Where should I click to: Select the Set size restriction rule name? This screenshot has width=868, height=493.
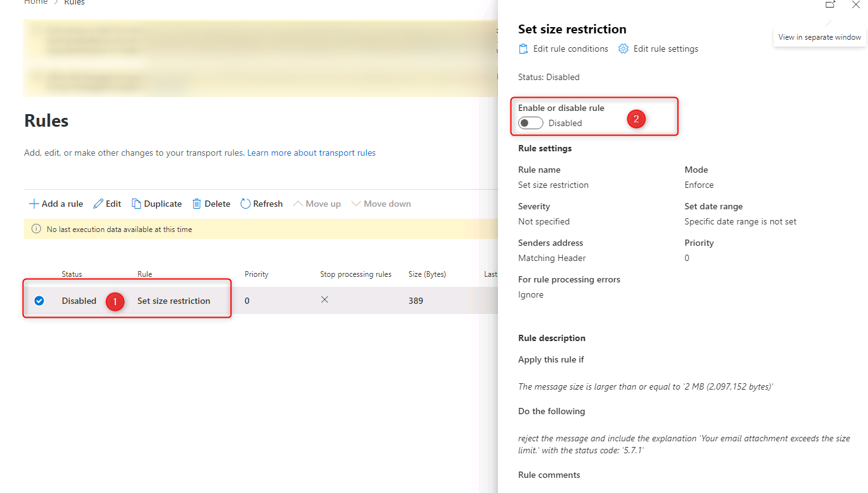tap(174, 301)
